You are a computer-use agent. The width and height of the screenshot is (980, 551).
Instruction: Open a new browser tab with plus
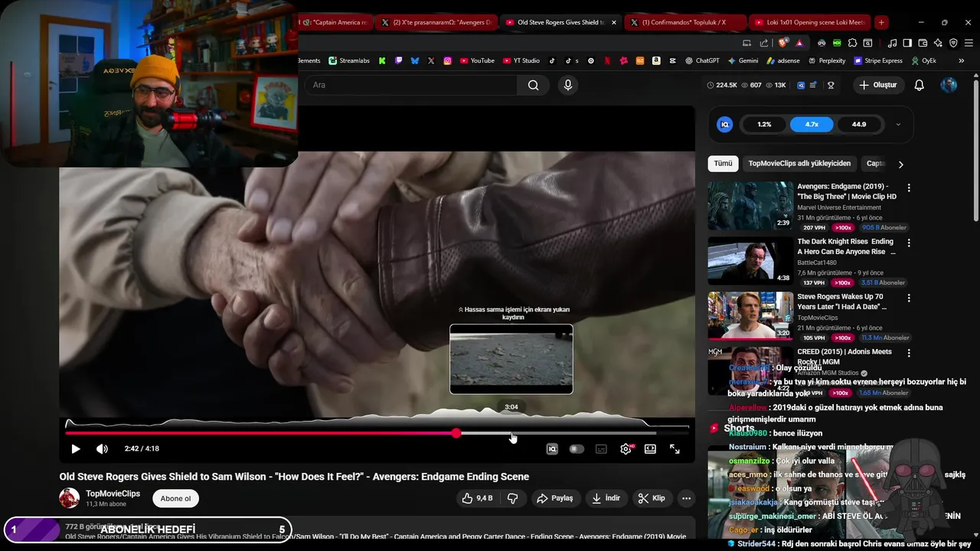tap(881, 22)
